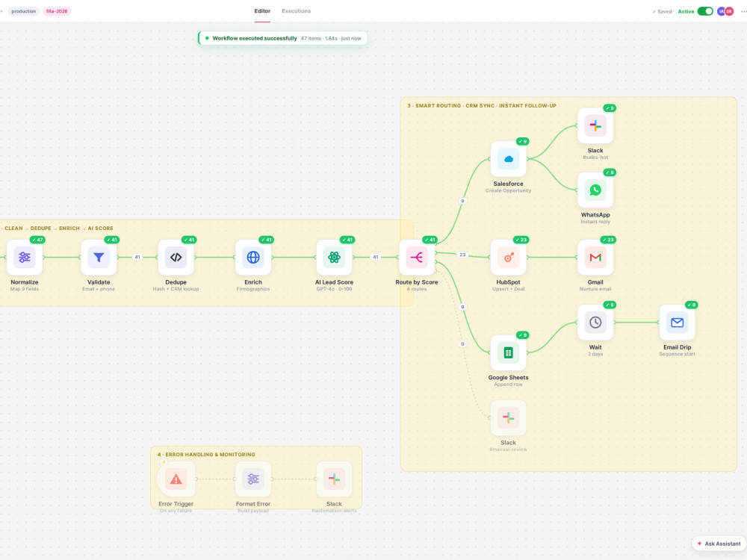The image size is (747, 560).
Task: Select the Enrich globe node
Action: click(x=253, y=257)
